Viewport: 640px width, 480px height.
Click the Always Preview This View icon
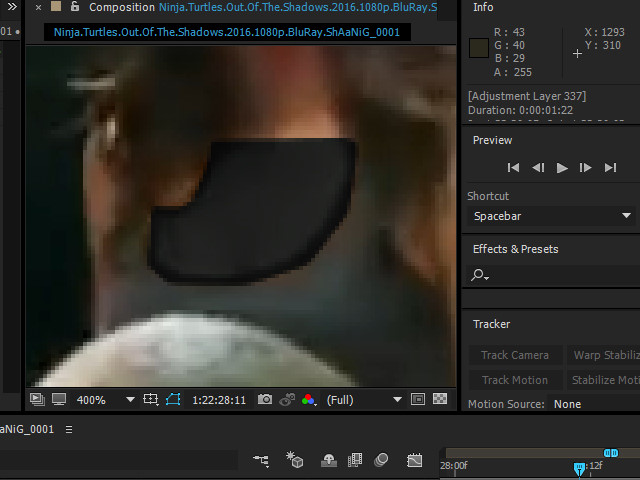click(x=37, y=399)
